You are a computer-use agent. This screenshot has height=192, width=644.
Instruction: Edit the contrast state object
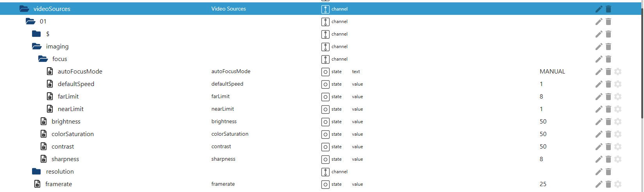[599, 147]
